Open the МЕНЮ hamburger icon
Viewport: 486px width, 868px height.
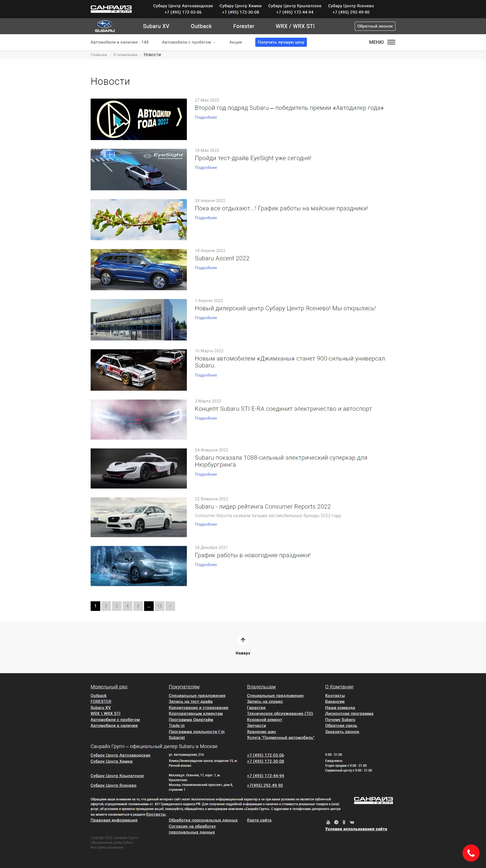[x=391, y=42]
